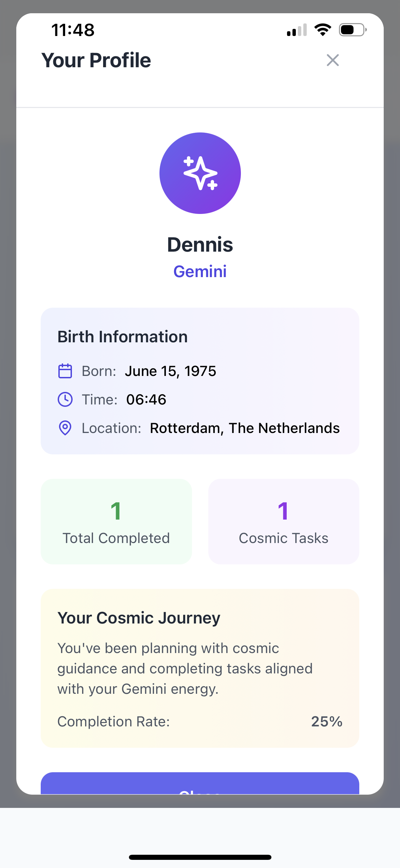Click the clock icon beside Time

tap(65, 399)
